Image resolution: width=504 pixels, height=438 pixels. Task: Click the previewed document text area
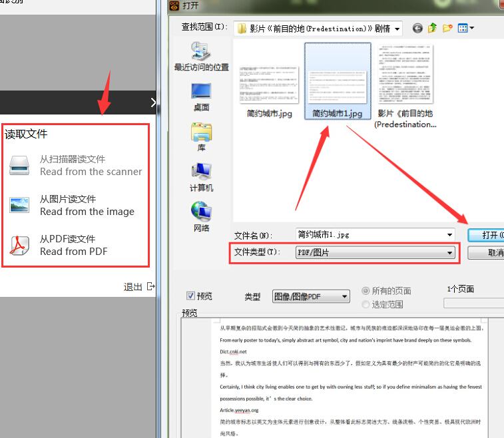(350, 379)
